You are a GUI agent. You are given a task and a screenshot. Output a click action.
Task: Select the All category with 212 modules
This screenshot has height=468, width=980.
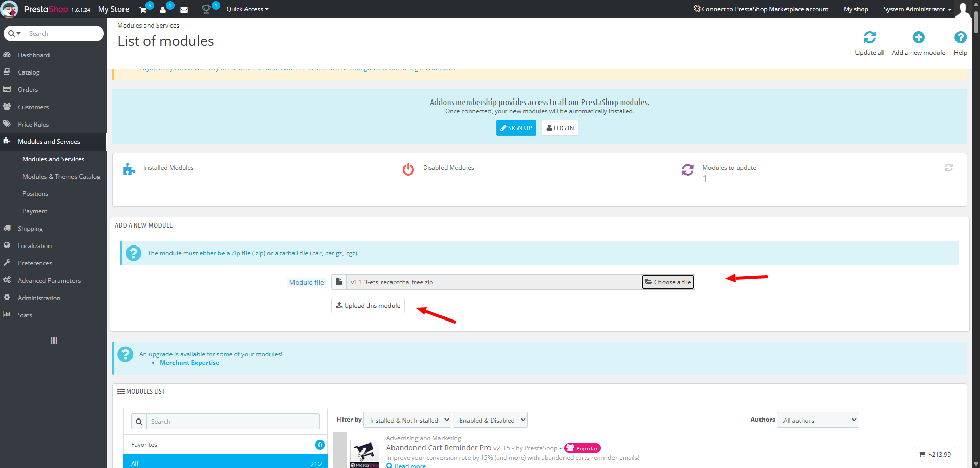pyautogui.click(x=225, y=462)
